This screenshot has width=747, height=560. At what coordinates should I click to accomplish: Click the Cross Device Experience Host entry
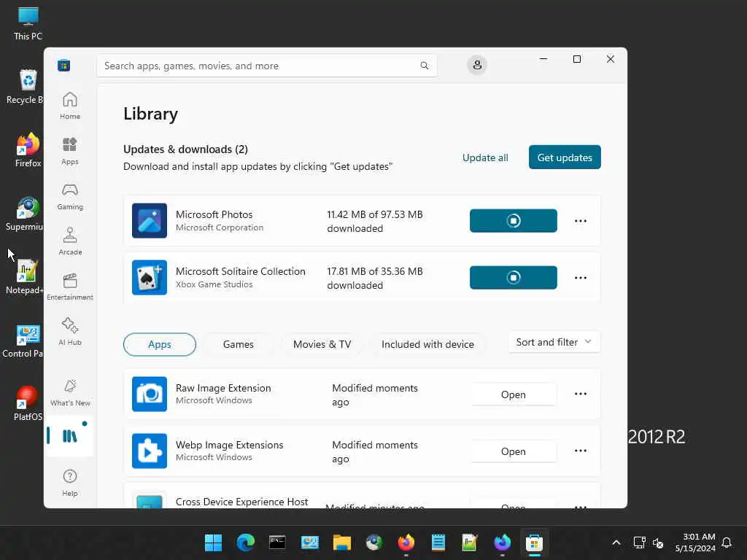click(x=362, y=496)
